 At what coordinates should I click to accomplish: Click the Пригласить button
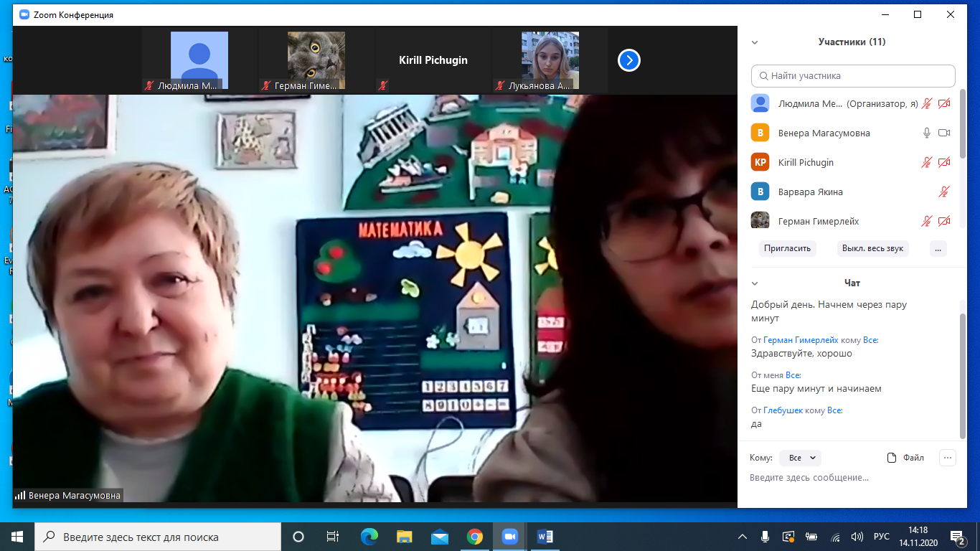point(787,248)
